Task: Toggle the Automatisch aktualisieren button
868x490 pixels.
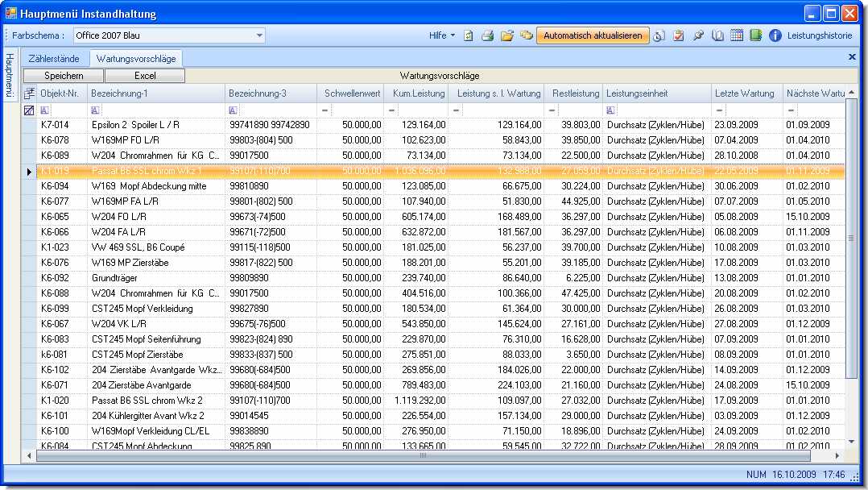Action: pyautogui.click(x=593, y=35)
